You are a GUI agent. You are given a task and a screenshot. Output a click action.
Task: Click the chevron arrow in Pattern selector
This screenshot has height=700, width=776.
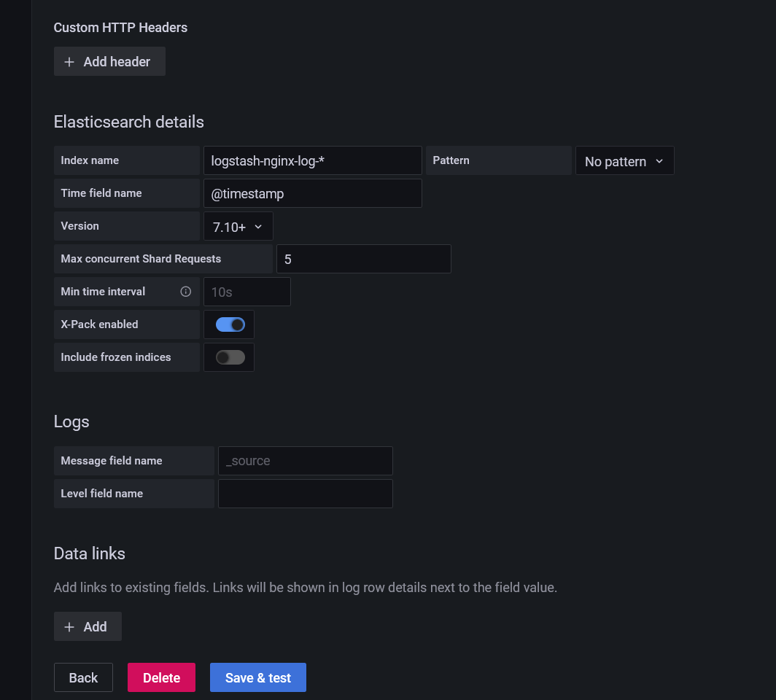point(659,161)
